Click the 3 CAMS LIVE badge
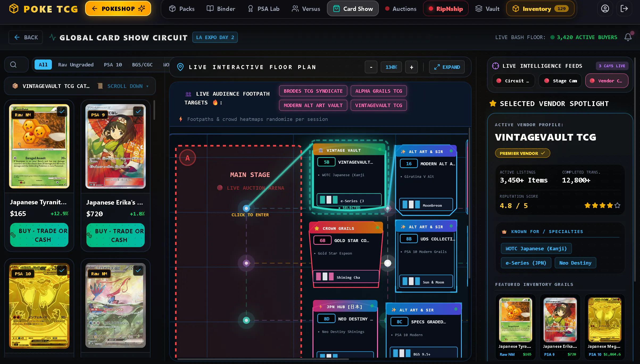This screenshot has height=364, width=640. pos(612,66)
